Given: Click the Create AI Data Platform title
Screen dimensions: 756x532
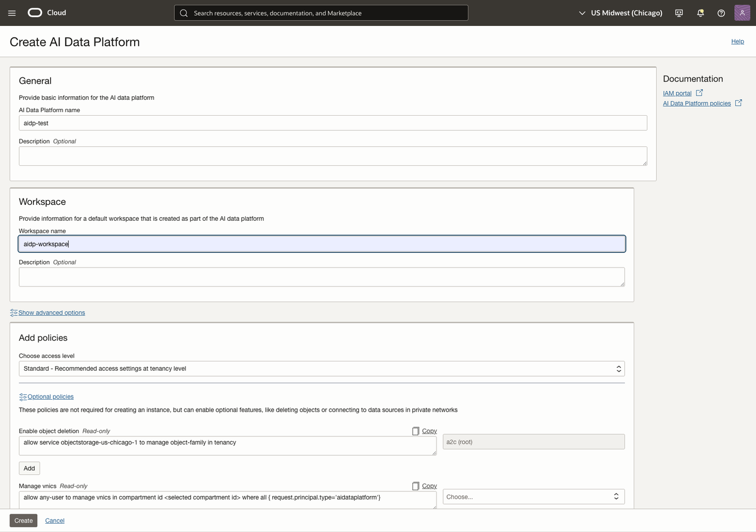Looking at the screenshot, I should click(x=75, y=42).
